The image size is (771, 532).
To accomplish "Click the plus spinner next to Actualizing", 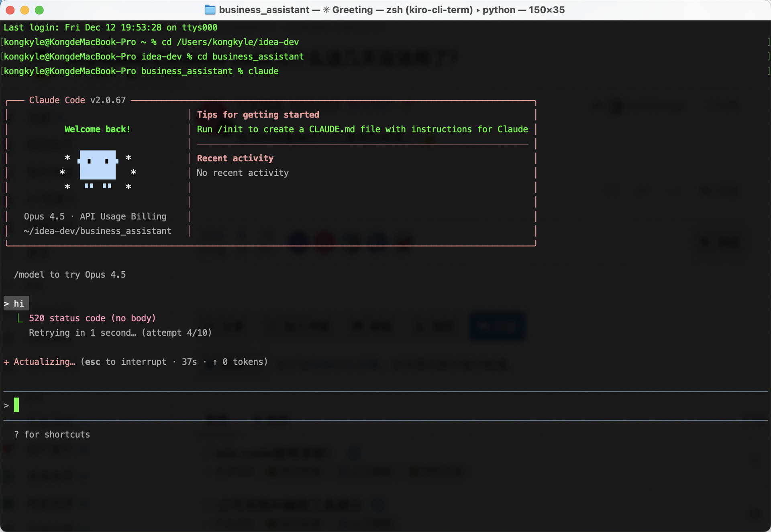I will click(x=6, y=362).
